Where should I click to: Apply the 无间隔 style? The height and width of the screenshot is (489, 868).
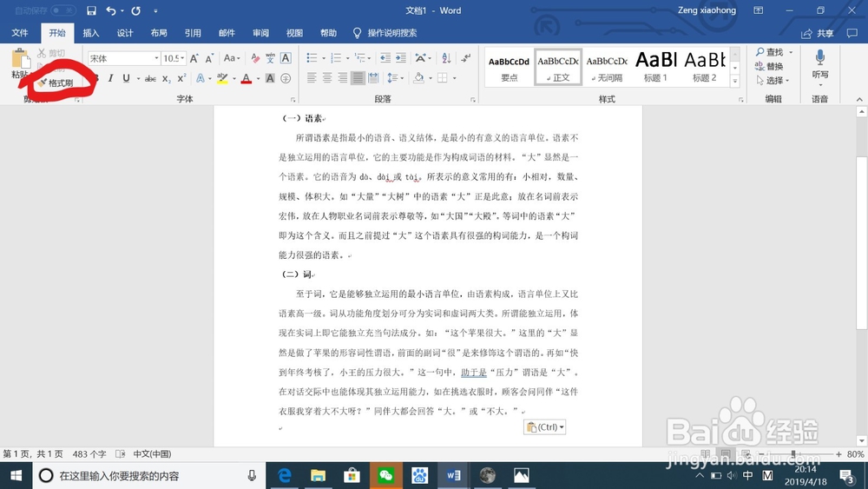[x=607, y=66]
